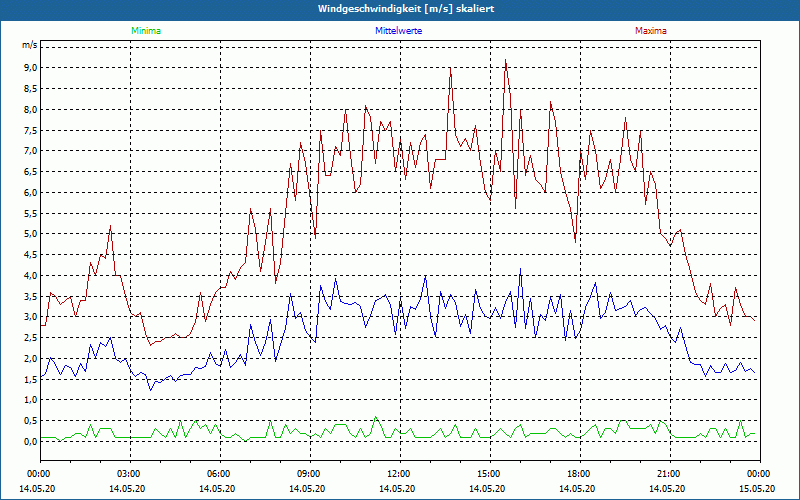This screenshot has width=800, height=500.
Task: Click the 21:00 time axis label
Action: click(x=670, y=474)
